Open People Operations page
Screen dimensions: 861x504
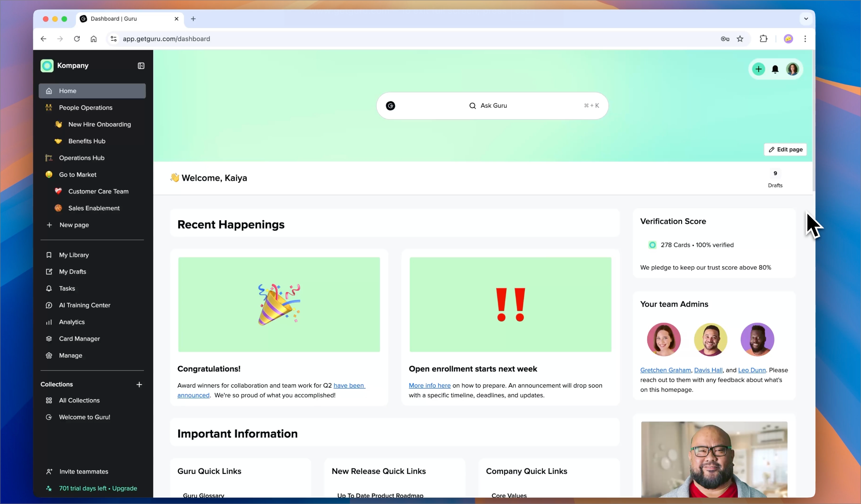(x=92, y=108)
